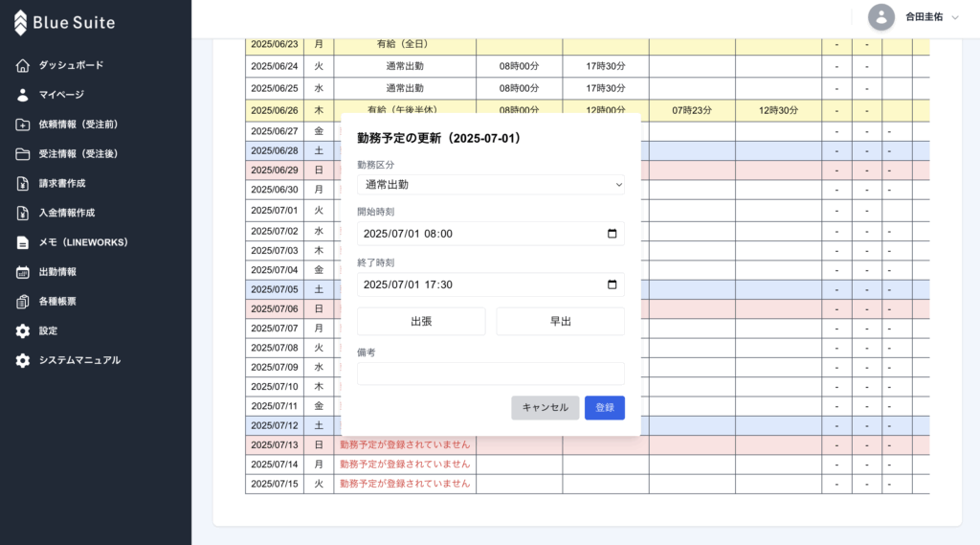980x545 pixels.
Task: Click the システムマニュアル gear icon
Action: [23, 360]
